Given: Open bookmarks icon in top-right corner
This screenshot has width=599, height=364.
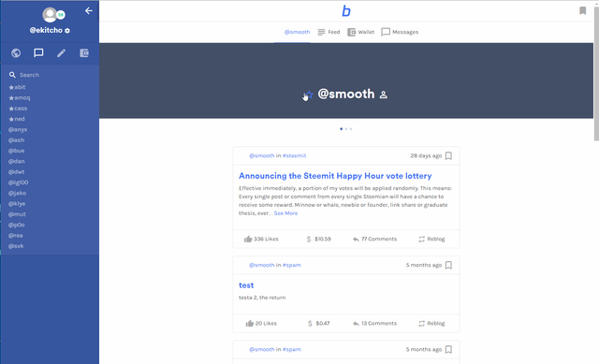Looking at the screenshot, I should click(582, 10).
